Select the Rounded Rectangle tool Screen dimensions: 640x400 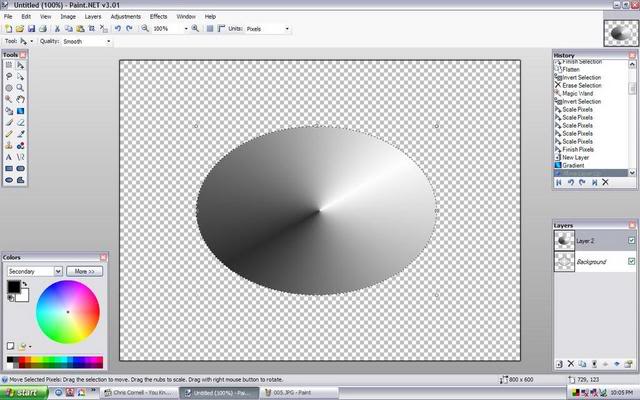pos(20,169)
